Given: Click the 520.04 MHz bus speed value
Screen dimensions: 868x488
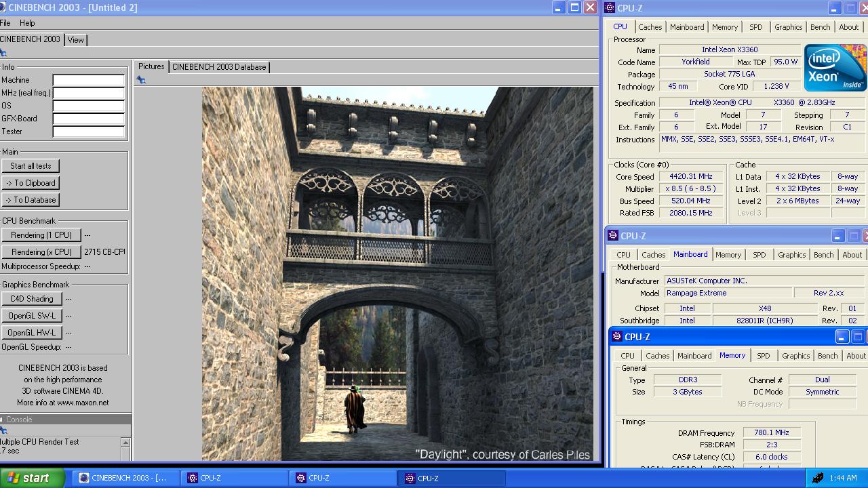Looking at the screenshot, I should click(692, 201).
